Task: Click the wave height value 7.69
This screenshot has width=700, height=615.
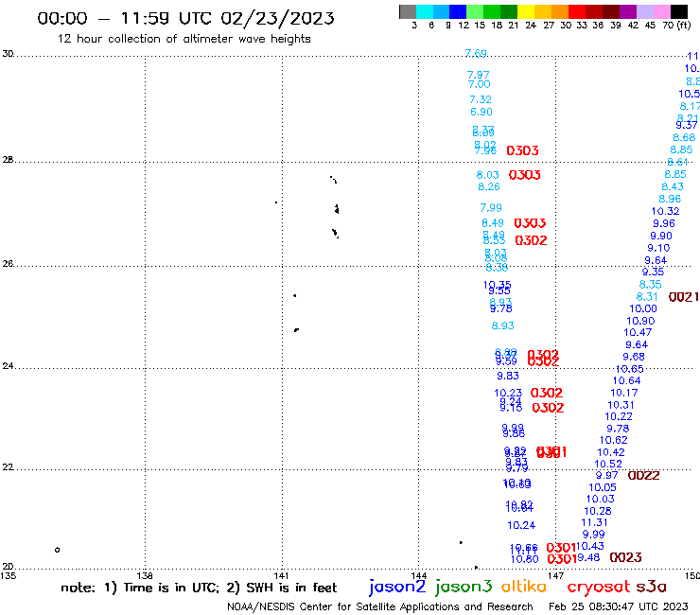Action: [x=476, y=54]
